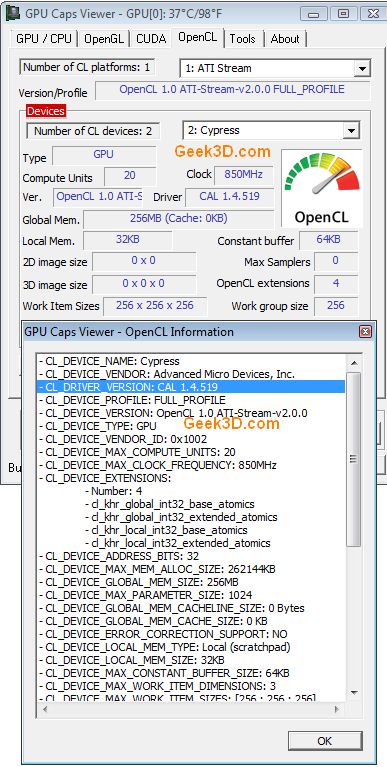Select the CL_DEVICE_TYPE: GPU row
The width and height of the screenshot is (387, 767).
click(x=191, y=426)
